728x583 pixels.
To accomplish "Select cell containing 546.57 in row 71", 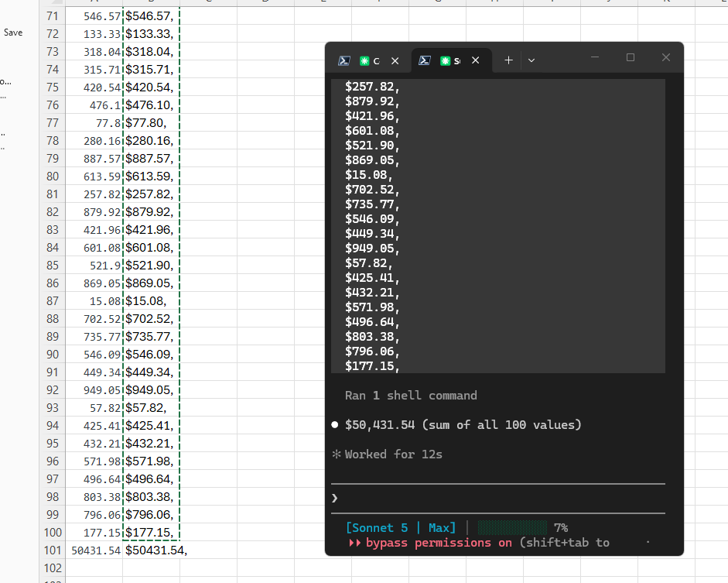I will pyautogui.click(x=94, y=16).
